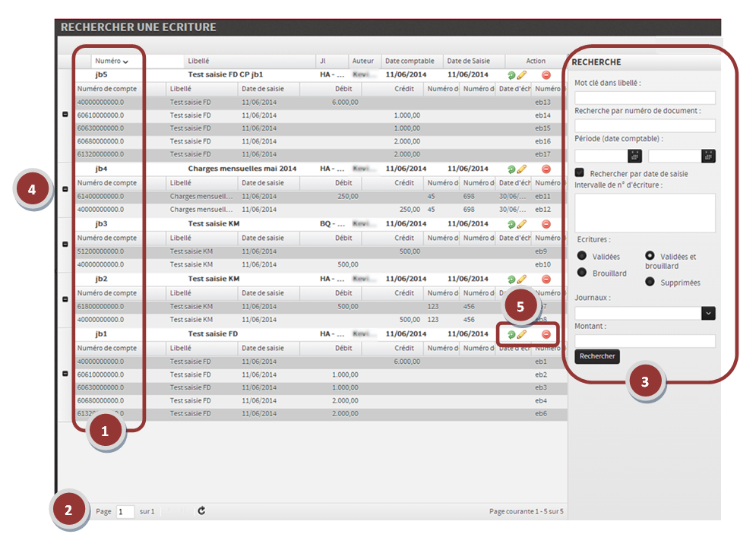Image resolution: width=756 pixels, height=534 pixels.
Task: Select the 'Brouillard' radio button
Action: point(582,273)
